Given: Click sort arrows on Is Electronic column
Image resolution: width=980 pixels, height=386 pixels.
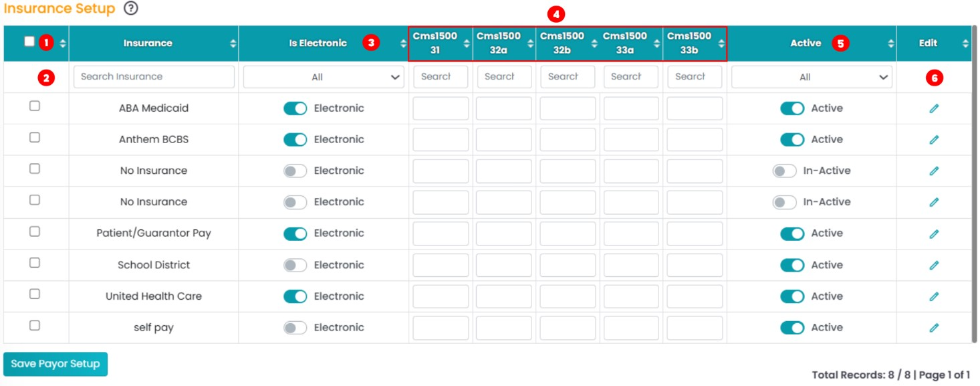Looking at the screenshot, I should (403, 43).
